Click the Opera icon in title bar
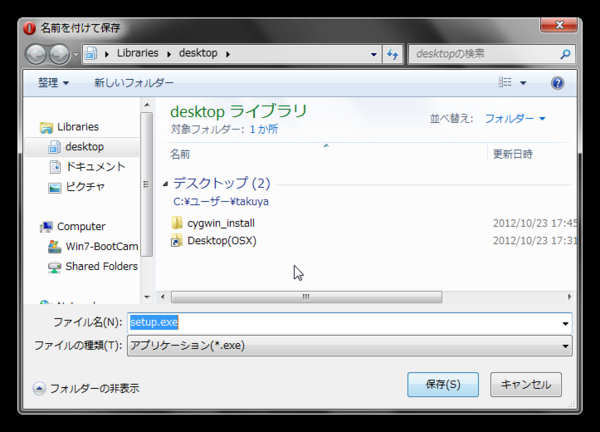 click(29, 28)
